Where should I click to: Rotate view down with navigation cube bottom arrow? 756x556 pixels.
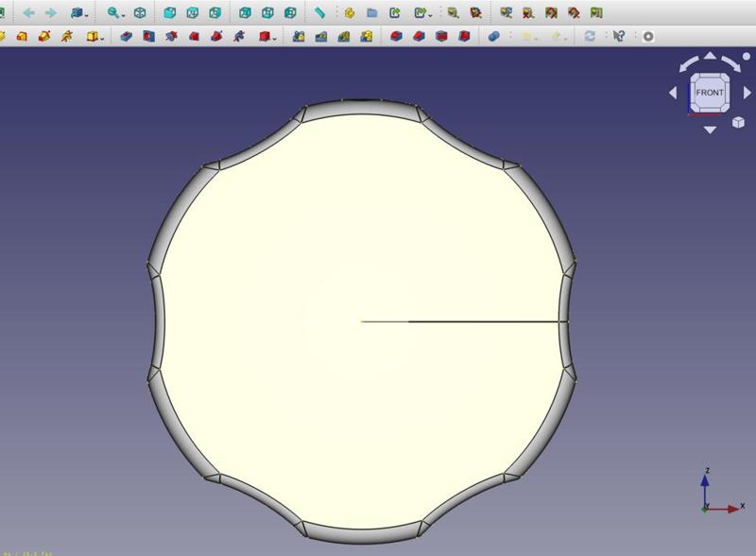pyautogui.click(x=710, y=130)
